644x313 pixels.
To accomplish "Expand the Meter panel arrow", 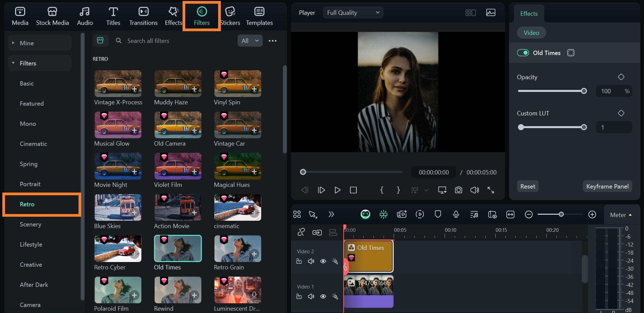I will pos(630,215).
